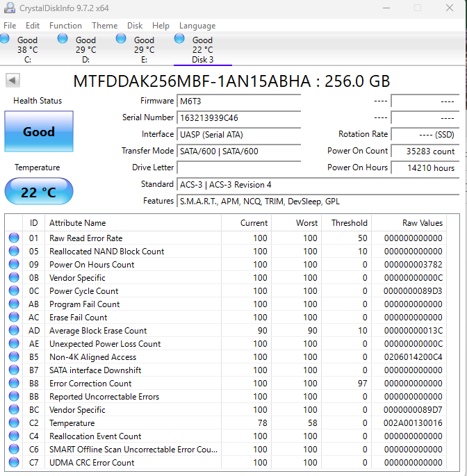Click status orb for Reported Uncorrectable Errors
The image size is (467, 476).
click(14, 396)
